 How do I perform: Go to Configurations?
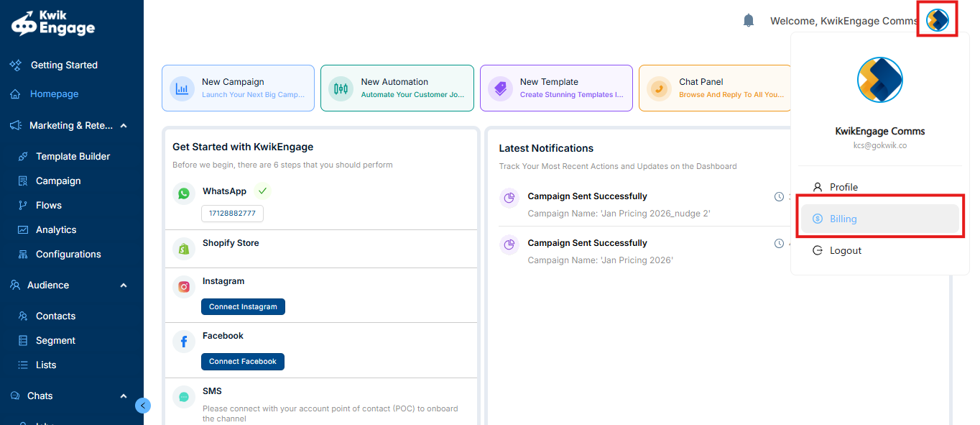(68, 255)
